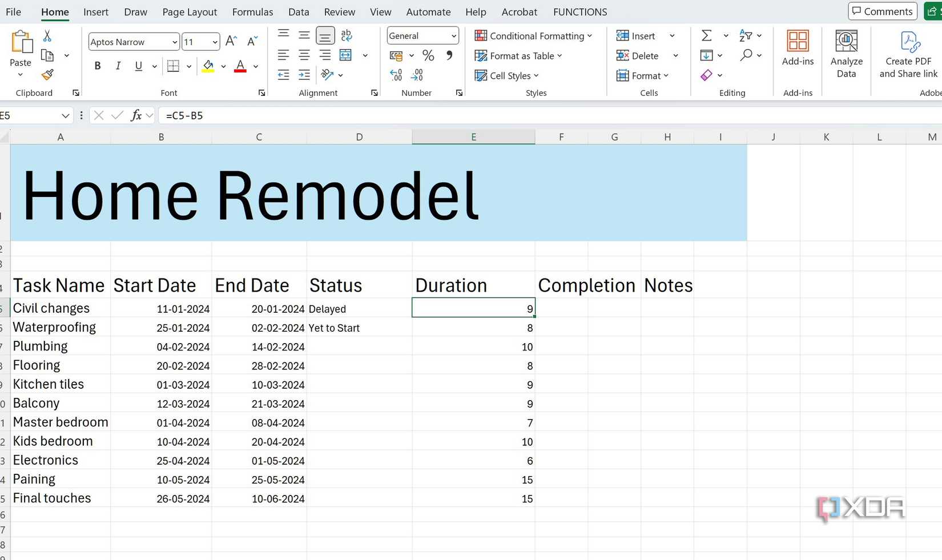Expand the Cell Styles gallery
This screenshot has height=560, width=942.
click(507, 75)
